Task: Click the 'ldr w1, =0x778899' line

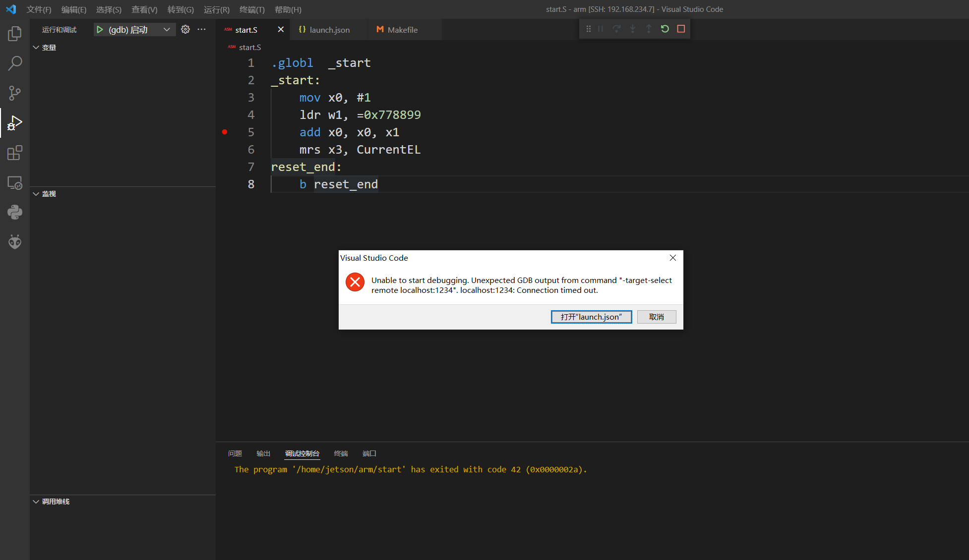Action: click(360, 115)
